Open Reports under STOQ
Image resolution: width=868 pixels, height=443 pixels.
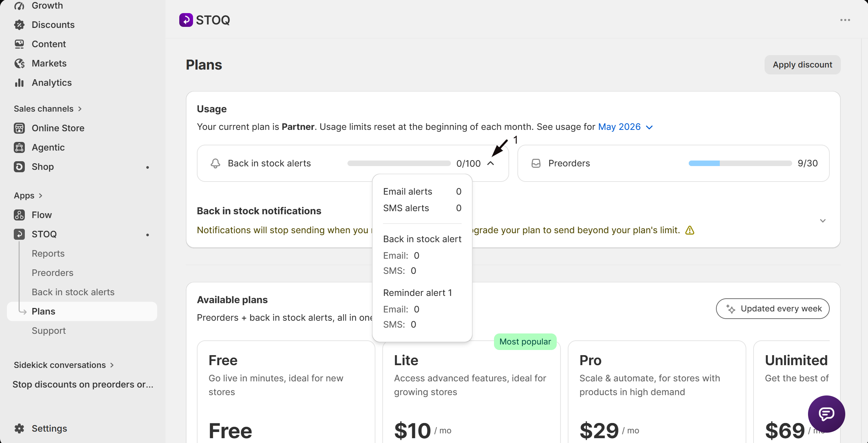(48, 254)
